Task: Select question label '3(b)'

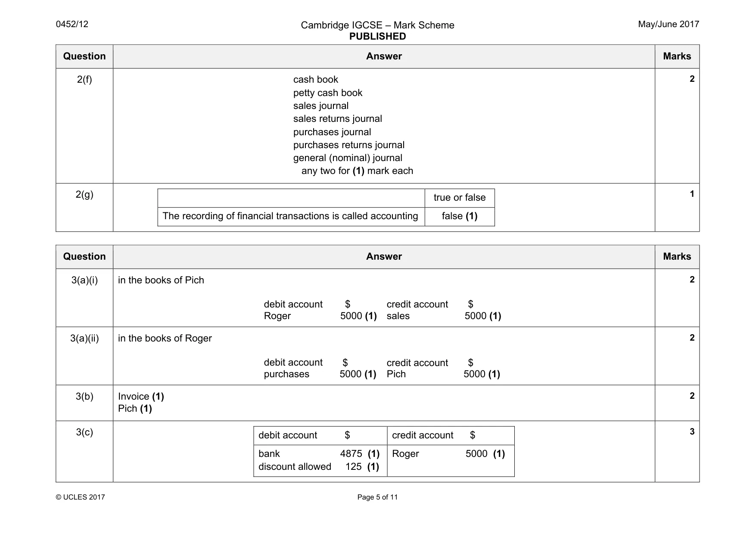Action: pyautogui.click(x=84, y=397)
